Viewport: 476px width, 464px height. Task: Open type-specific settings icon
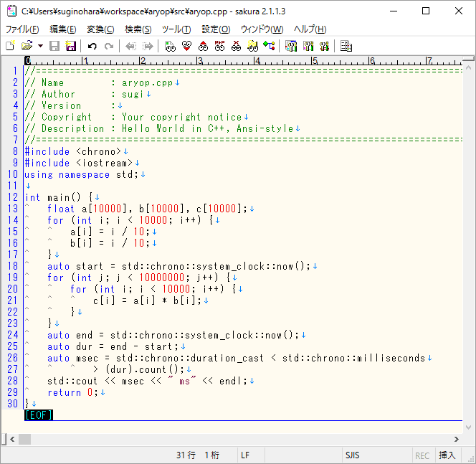[x=308, y=46]
